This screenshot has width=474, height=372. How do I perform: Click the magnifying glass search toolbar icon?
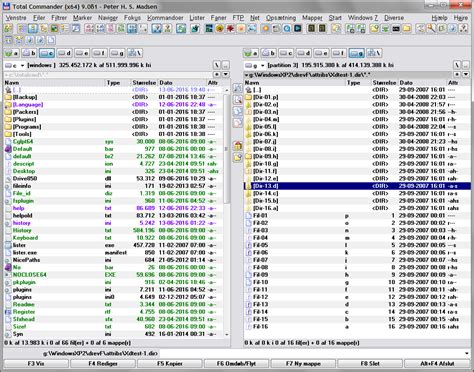432,29
